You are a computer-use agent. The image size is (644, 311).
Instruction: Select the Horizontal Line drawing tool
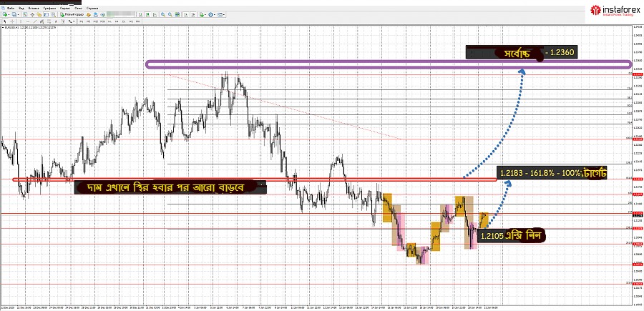coord(28,21)
